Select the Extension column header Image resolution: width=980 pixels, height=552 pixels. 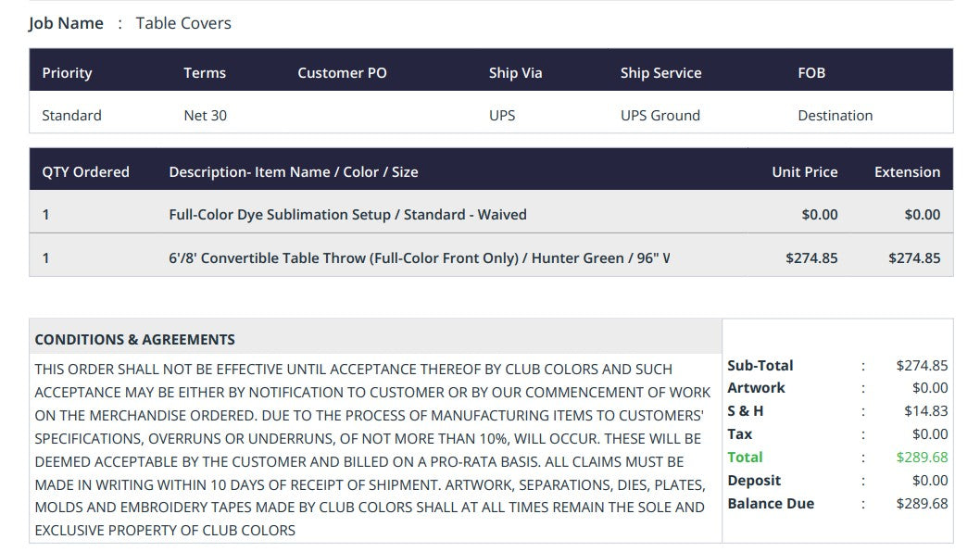[x=907, y=172]
